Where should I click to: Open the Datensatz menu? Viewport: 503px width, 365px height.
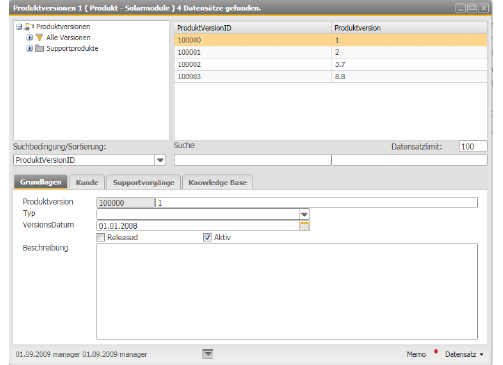click(x=464, y=354)
